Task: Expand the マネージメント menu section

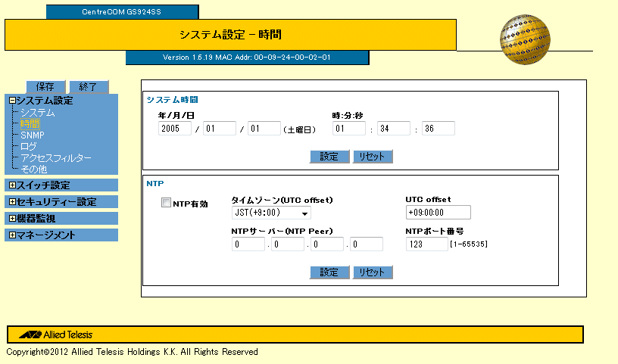Action: 12,235
